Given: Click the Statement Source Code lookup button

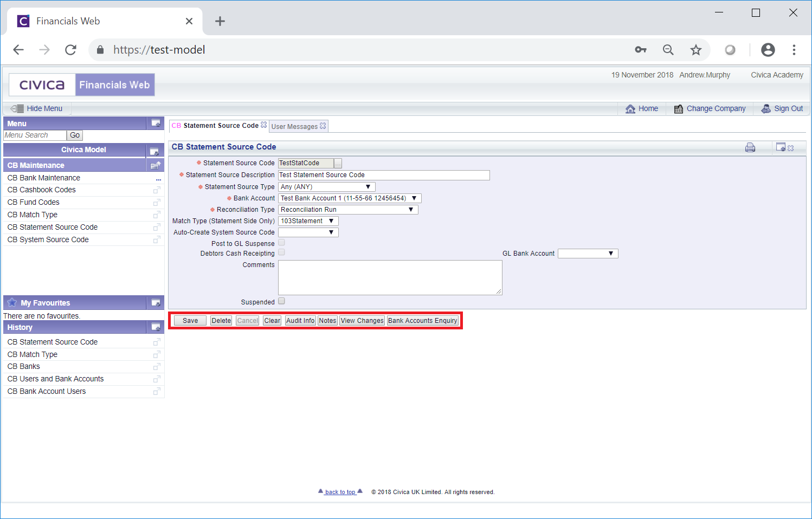Looking at the screenshot, I should click(338, 163).
